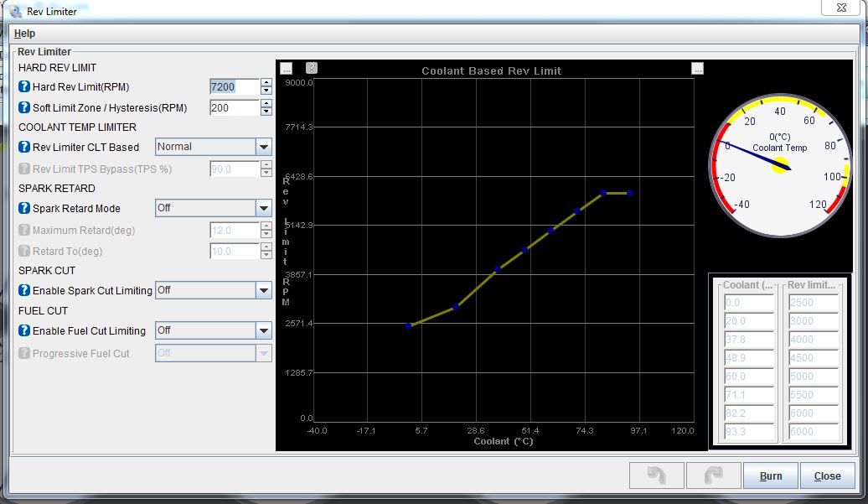The image size is (868, 504).
Task: Click the Close button
Action: [x=827, y=475]
